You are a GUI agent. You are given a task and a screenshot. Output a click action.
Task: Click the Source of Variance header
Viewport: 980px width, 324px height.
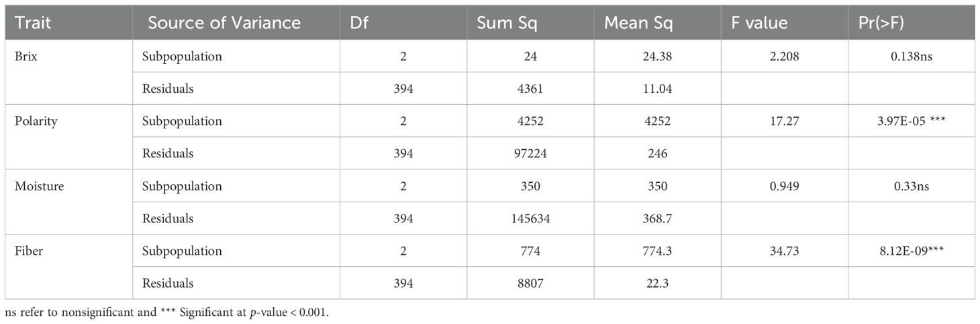click(224, 22)
